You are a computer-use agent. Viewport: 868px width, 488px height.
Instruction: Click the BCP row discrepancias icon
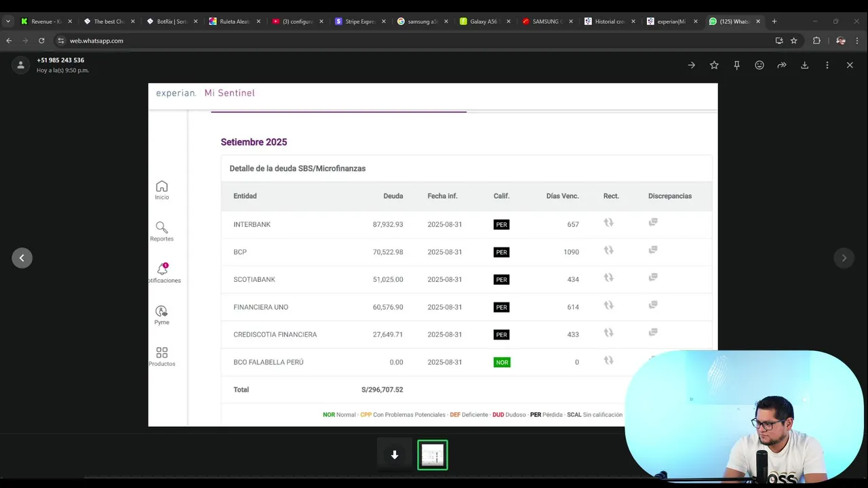pos(653,249)
